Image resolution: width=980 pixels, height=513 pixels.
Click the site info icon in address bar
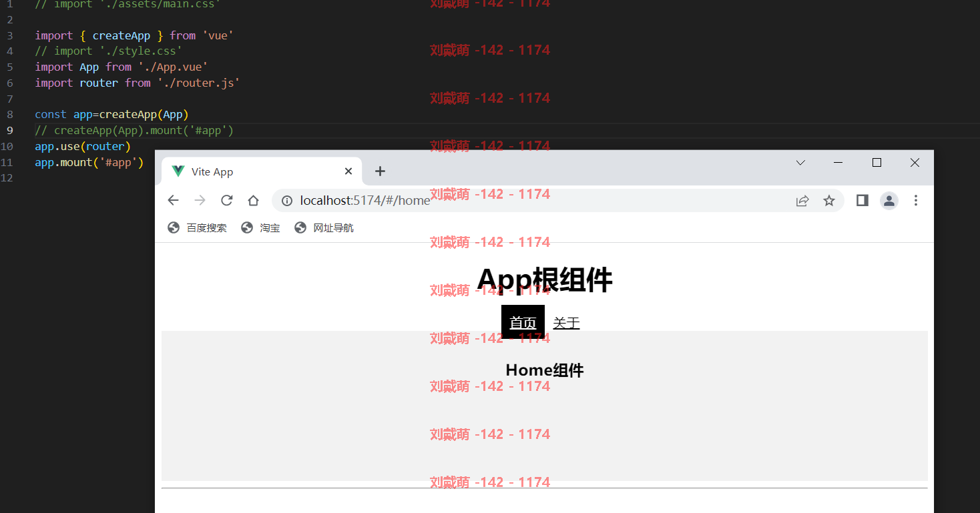(287, 200)
